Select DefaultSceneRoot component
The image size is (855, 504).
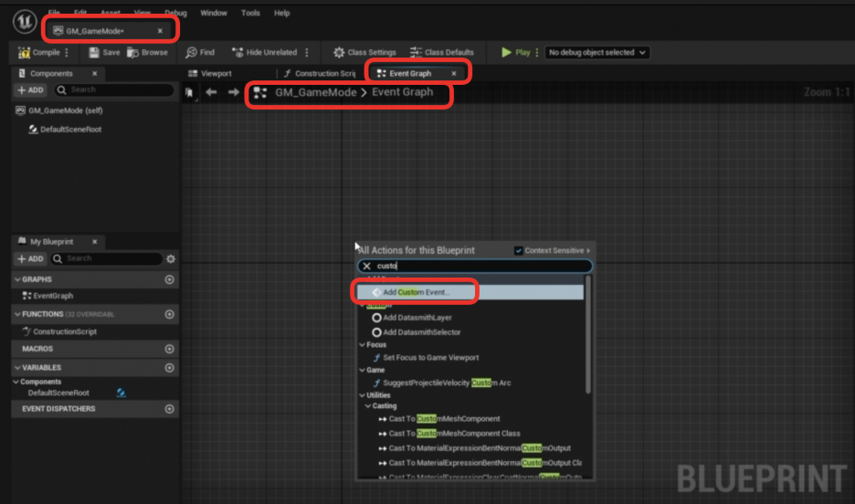[x=65, y=129]
